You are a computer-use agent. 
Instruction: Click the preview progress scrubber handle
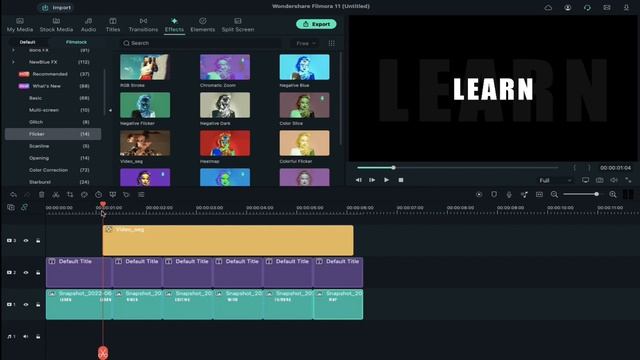pos(393,167)
